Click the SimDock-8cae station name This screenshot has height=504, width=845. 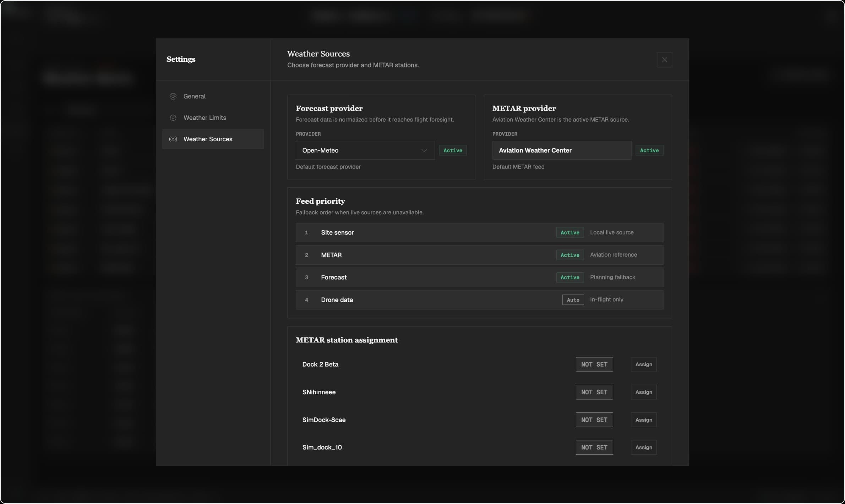click(324, 420)
